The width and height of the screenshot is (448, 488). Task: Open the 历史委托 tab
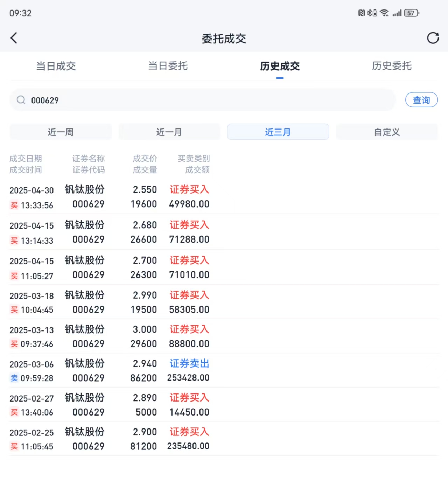click(392, 66)
